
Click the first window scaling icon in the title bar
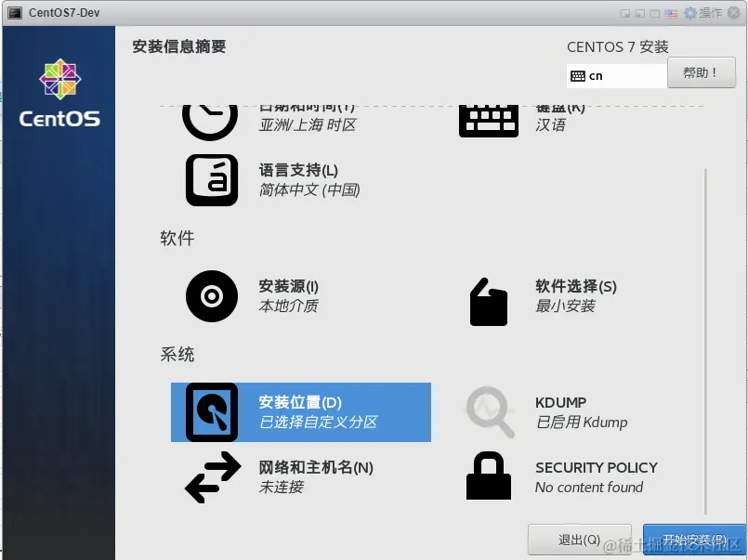pyautogui.click(x=625, y=13)
